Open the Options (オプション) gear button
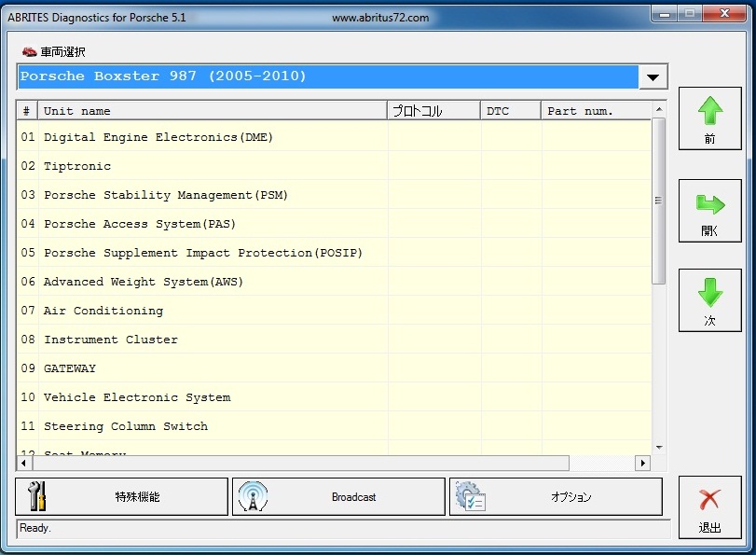The height and width of the screenshot is (555, 756). [x=556, y=496]
